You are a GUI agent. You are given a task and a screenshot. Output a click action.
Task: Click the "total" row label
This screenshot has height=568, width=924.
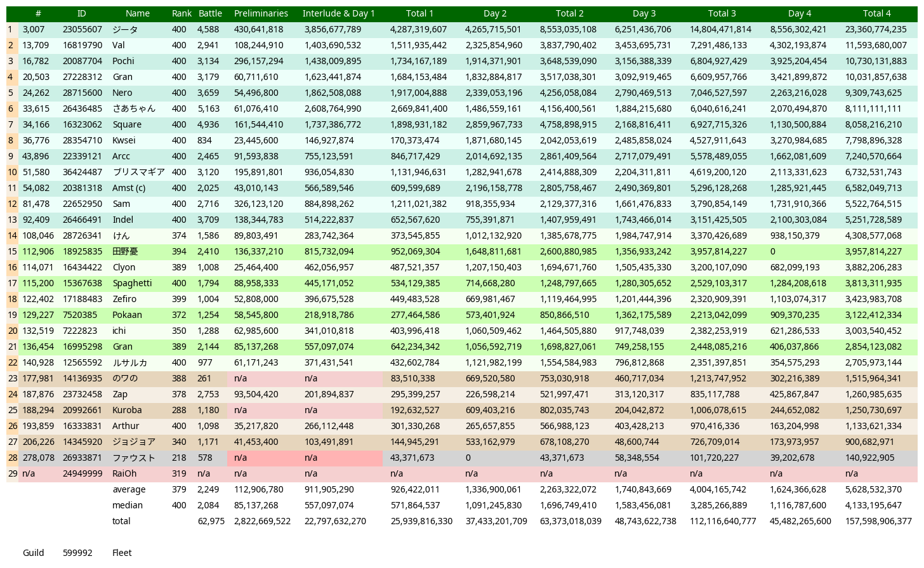(x=121, y=521)
